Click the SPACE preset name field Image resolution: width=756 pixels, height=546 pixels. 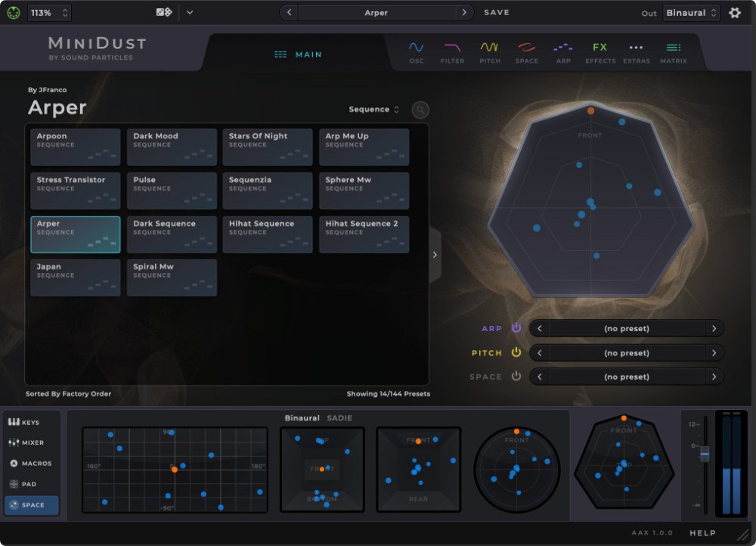coord(627,377)
